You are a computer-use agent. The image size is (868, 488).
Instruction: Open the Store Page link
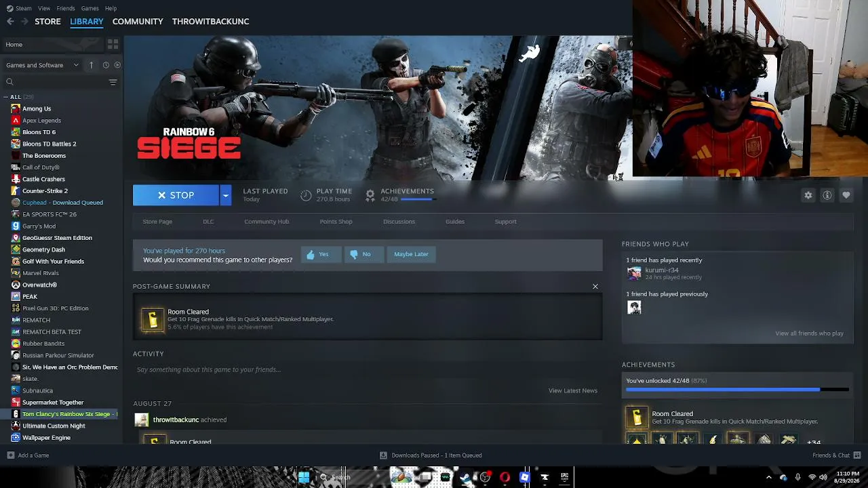(x=157, y=222)
